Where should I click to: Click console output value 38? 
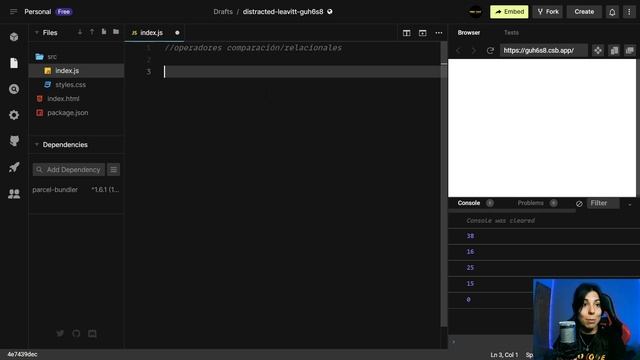point(470,236)
